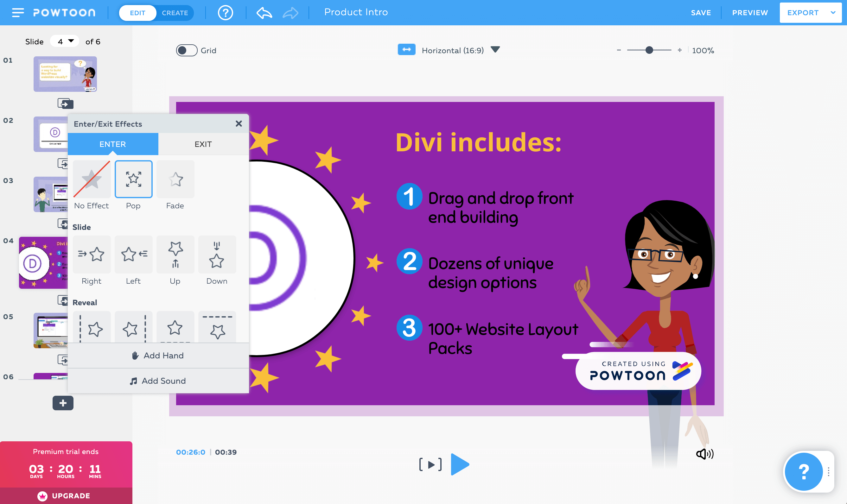Image resolution: width=847 pixels, height=504 pixels.
Task: Expand the EXPORT options chevron
Action: [833, 13]
